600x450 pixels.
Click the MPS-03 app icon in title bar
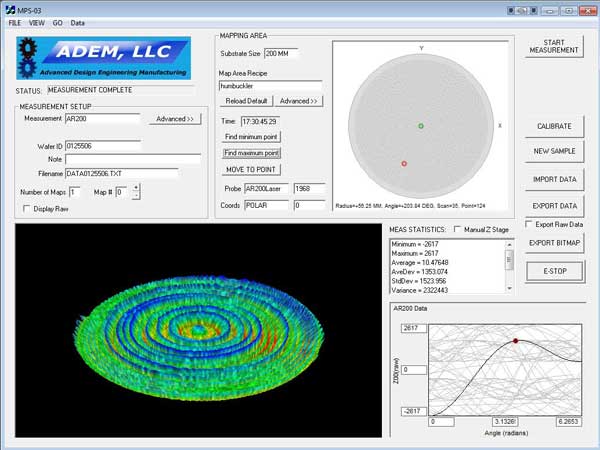[x=10, y=10]
